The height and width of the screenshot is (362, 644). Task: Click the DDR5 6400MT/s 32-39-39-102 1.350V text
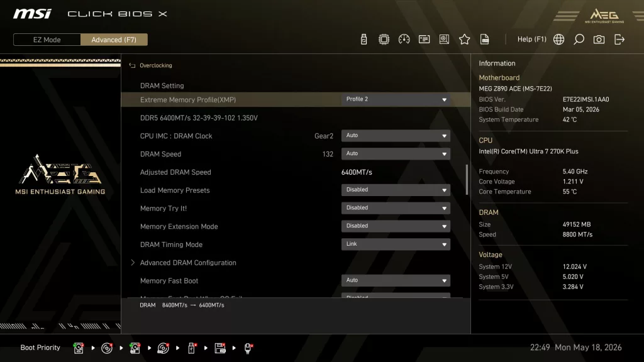tap(199, 118)
